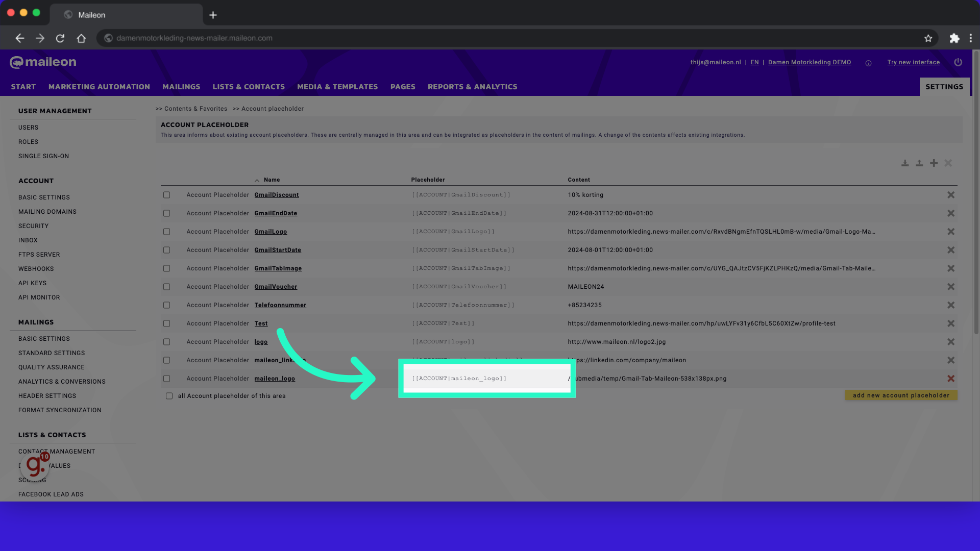Reload the page in browser
The width and height of the screenshot is (980, 551).
(x=60, y=38)
